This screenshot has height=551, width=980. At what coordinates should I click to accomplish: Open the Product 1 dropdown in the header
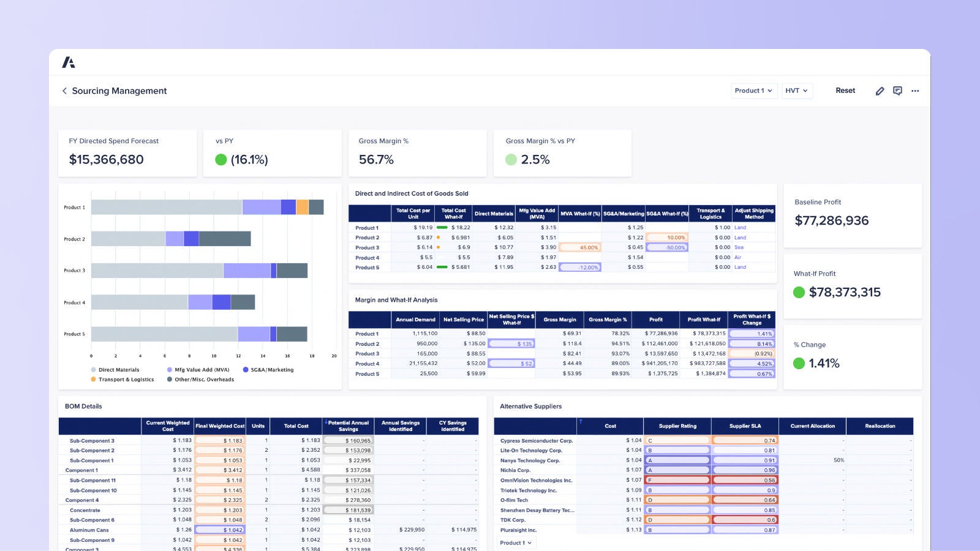pyautogui.click(x=754, y=91)
